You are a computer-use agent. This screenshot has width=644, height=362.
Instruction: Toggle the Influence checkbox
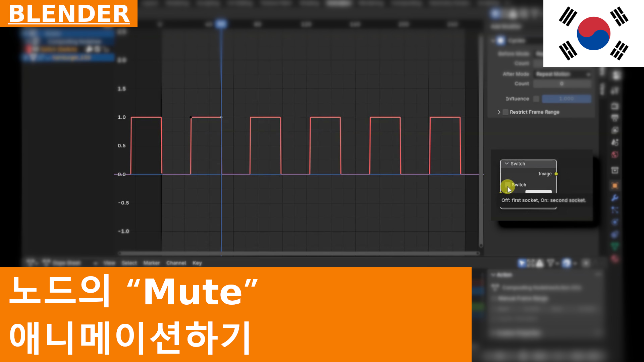click(536, 99)
